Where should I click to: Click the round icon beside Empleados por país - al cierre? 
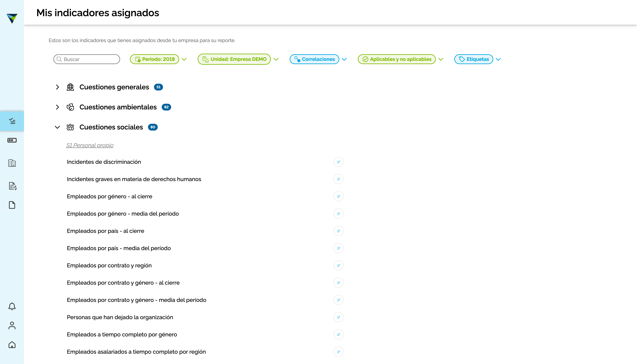tap(338, 231)
